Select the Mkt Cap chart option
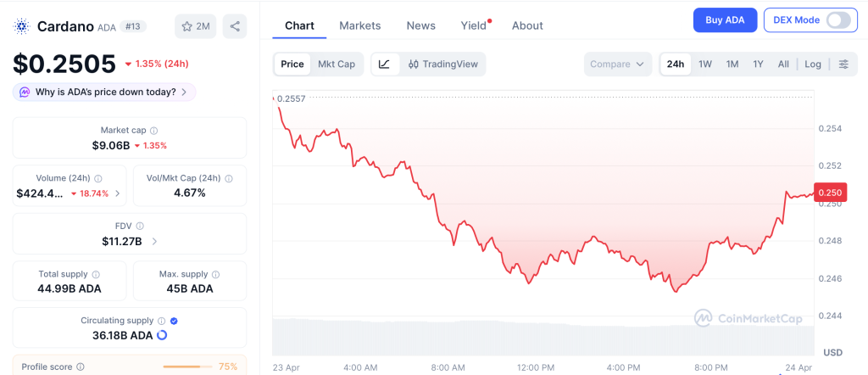Screen dimensions: 868x375 [337, 64]
